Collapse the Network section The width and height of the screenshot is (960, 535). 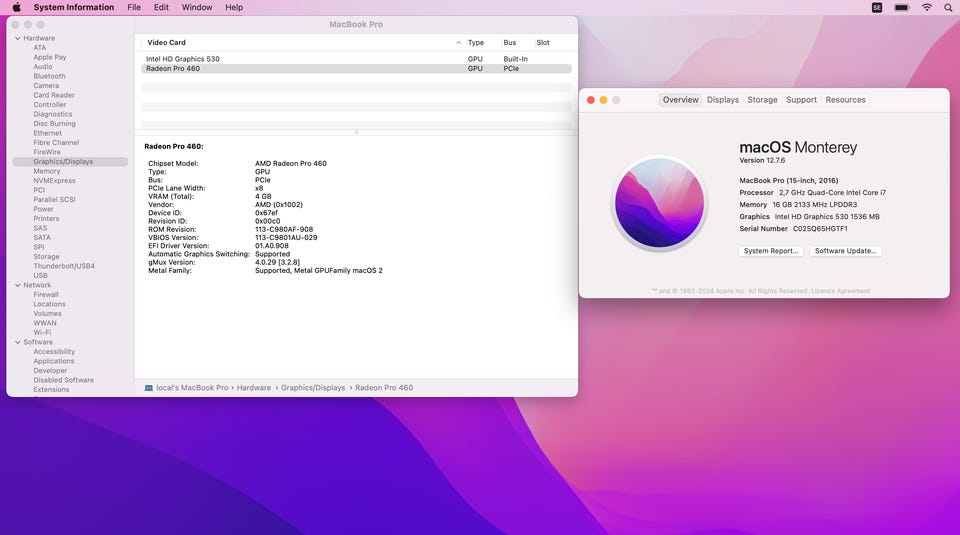[18, 285]
